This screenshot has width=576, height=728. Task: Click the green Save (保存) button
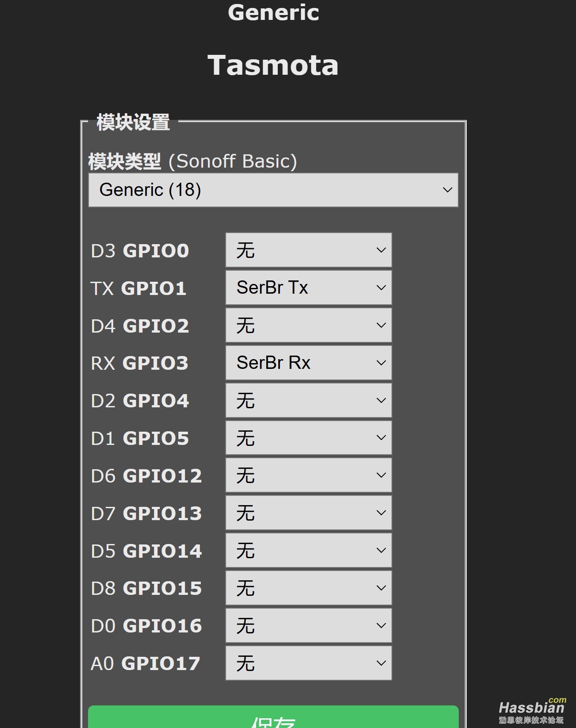[273, 719]
